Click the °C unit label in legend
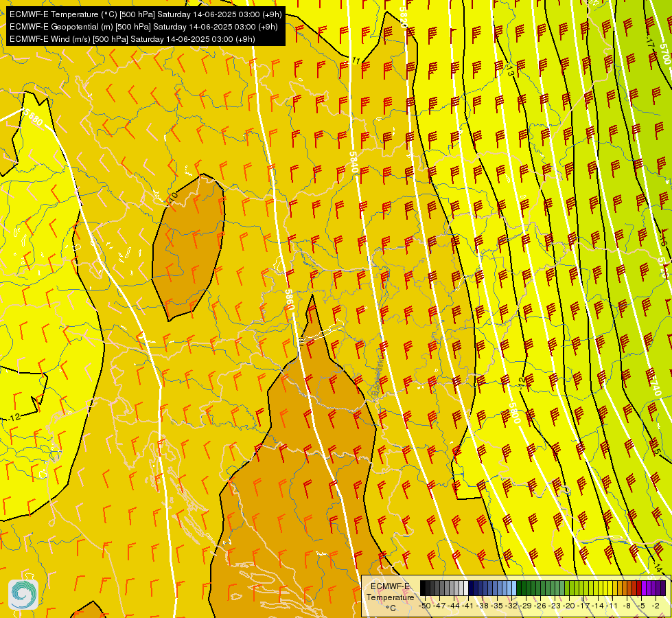 [x=390, y=608]
